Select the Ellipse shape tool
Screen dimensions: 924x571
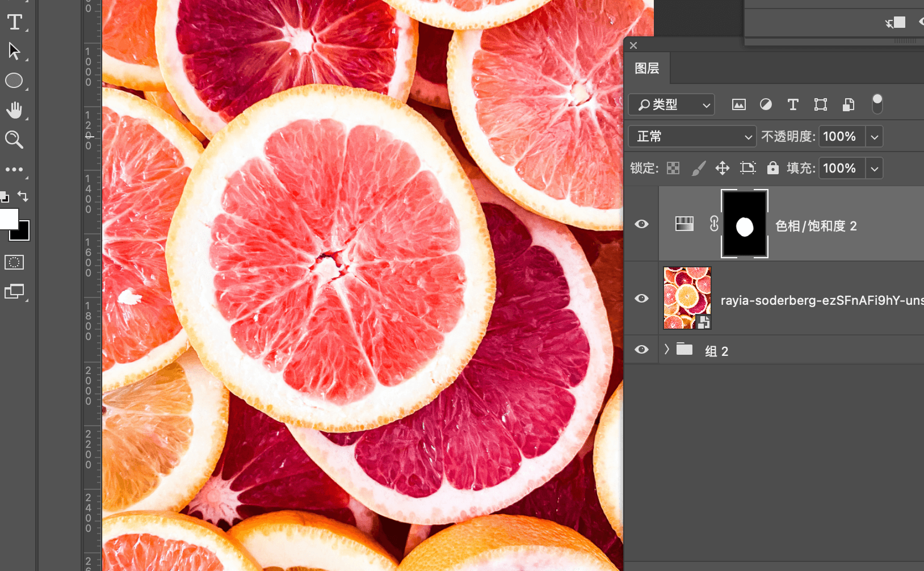click(14, 81)
